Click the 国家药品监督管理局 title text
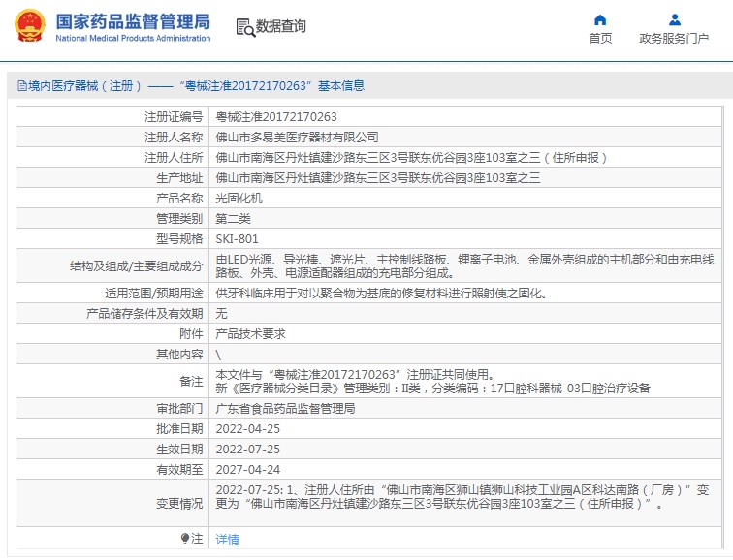 (x=133, y=21)
